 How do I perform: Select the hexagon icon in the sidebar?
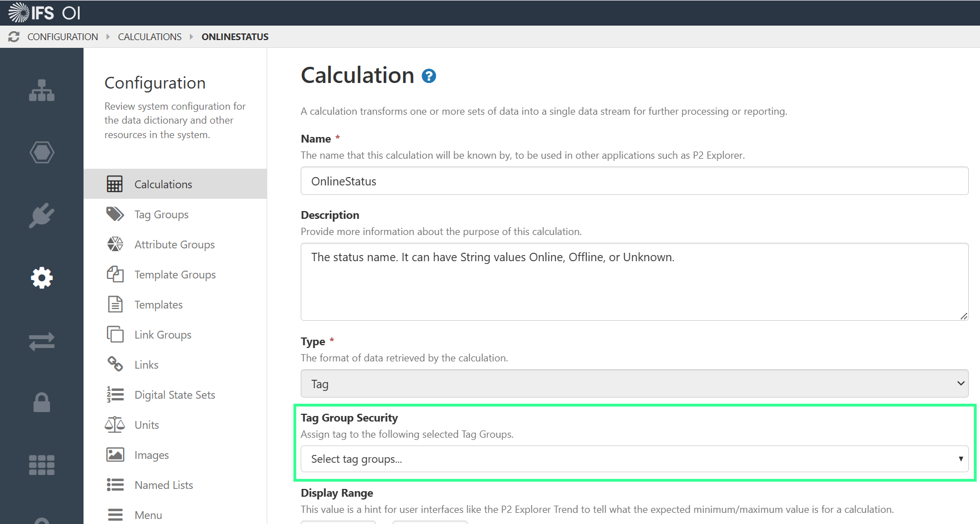click(x=42, y=152)
